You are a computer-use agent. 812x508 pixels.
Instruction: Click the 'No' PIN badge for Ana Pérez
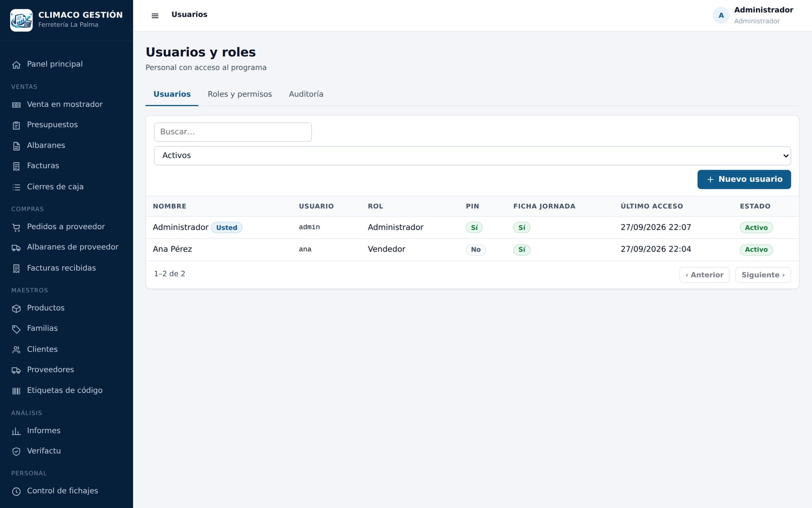pos(476,249)
